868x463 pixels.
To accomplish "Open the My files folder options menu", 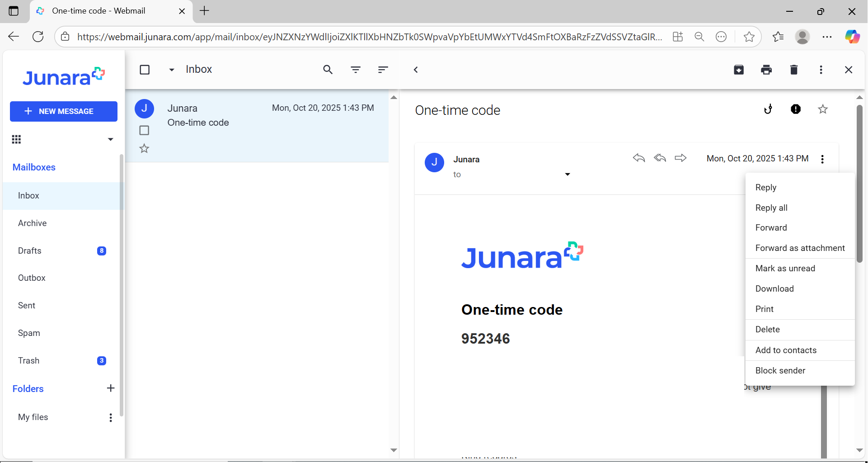I will tap(111, 417).
